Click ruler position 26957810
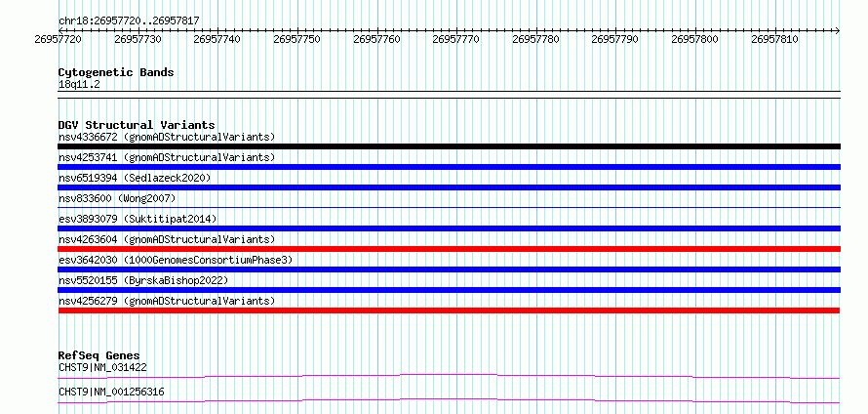This screenshot has width=868, height=414. click(775, 39)
